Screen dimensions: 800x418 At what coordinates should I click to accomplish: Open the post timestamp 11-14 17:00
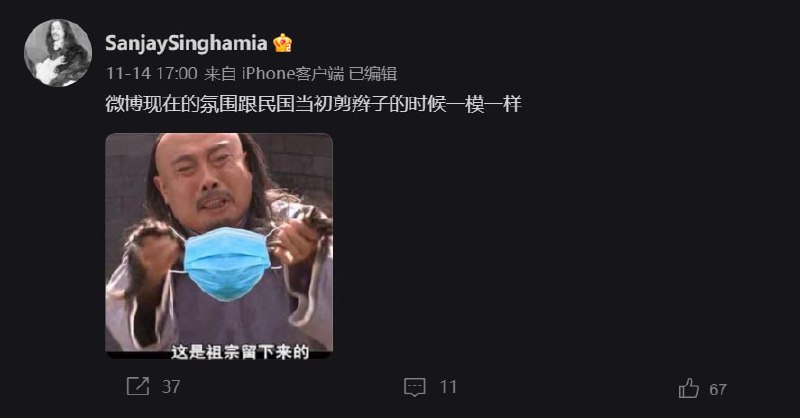click(x=152, y=73)
